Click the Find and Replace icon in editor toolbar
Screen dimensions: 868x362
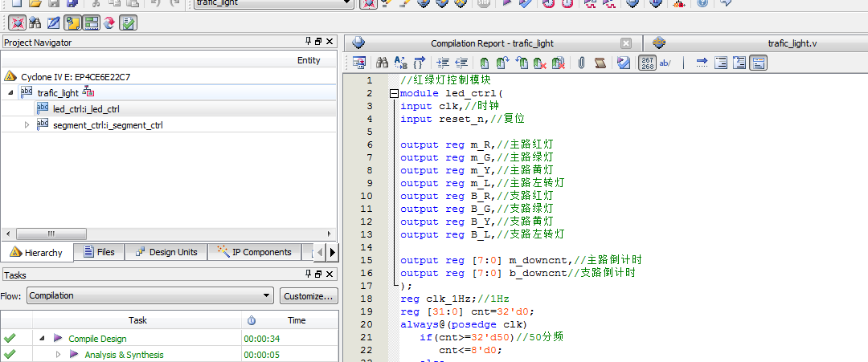(400, 63)
